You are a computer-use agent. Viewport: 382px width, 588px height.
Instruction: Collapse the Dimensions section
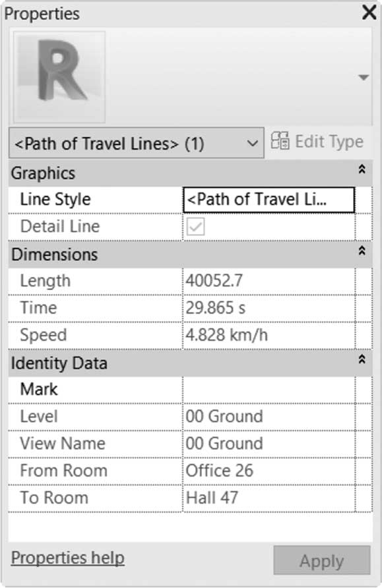point(362,250)
